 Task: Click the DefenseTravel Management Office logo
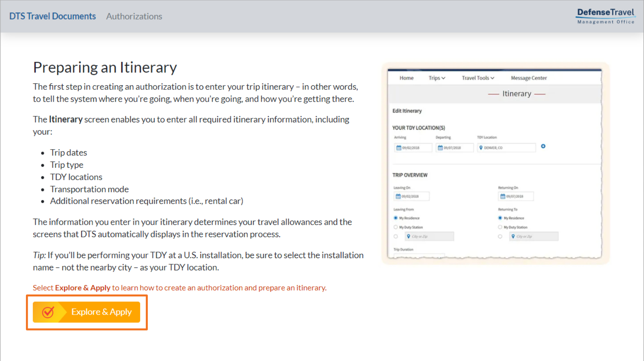click(605, 16)
